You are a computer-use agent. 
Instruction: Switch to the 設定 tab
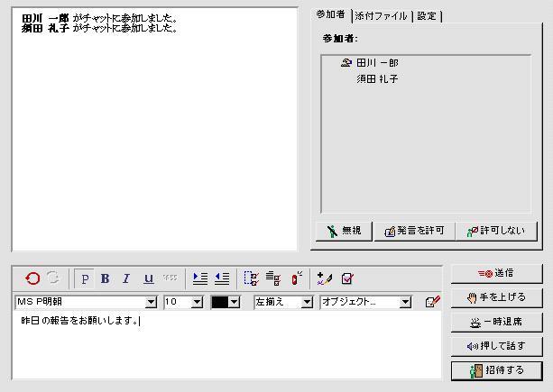[x=426, y=15]
